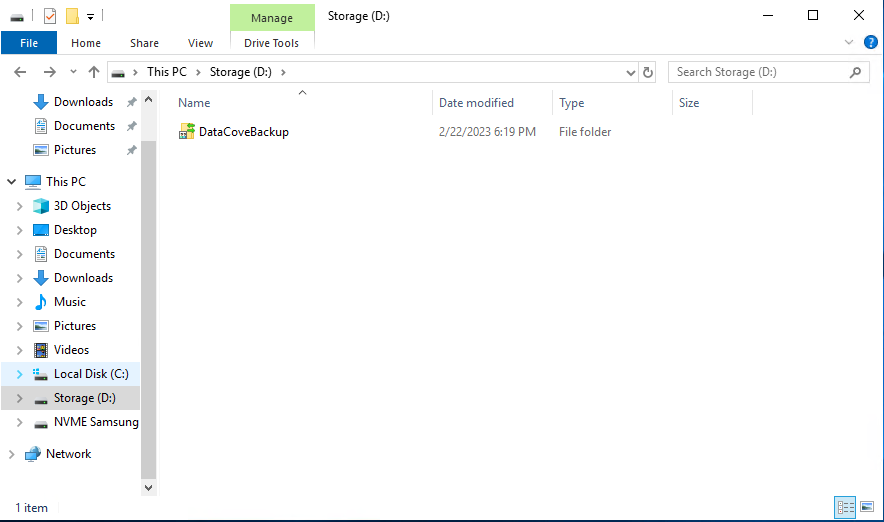Open the address bar history dropdown

point(630,72)
